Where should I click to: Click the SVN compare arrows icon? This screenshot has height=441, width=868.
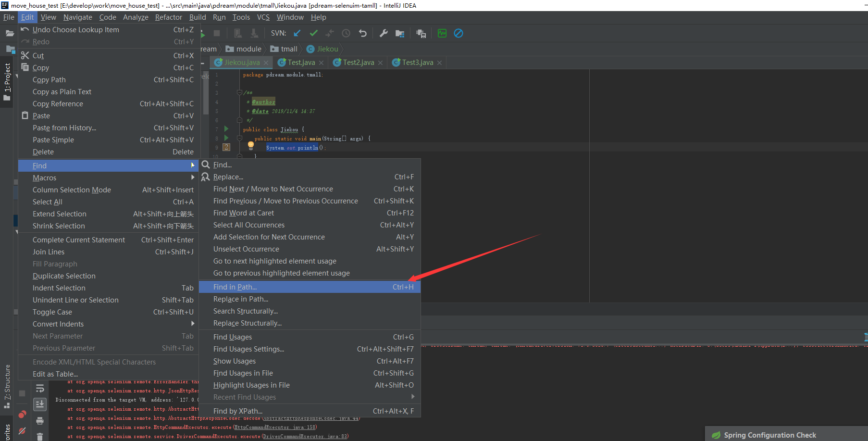tap(330, 33)
